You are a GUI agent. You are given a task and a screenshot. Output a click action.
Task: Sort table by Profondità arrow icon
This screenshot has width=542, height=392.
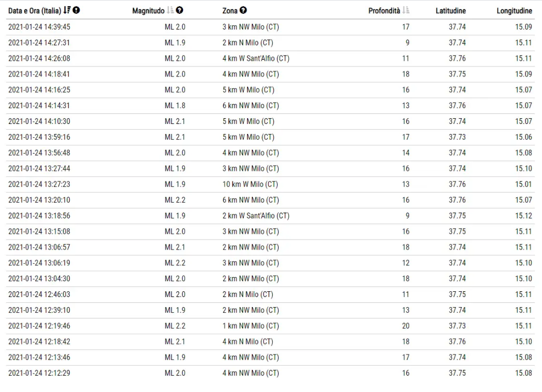pos(406,11)
